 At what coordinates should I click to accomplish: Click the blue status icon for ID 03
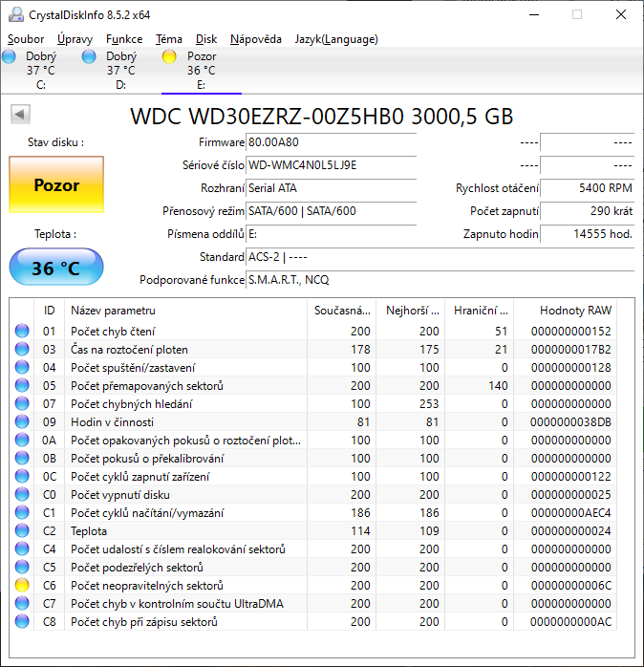pos(22,349)
